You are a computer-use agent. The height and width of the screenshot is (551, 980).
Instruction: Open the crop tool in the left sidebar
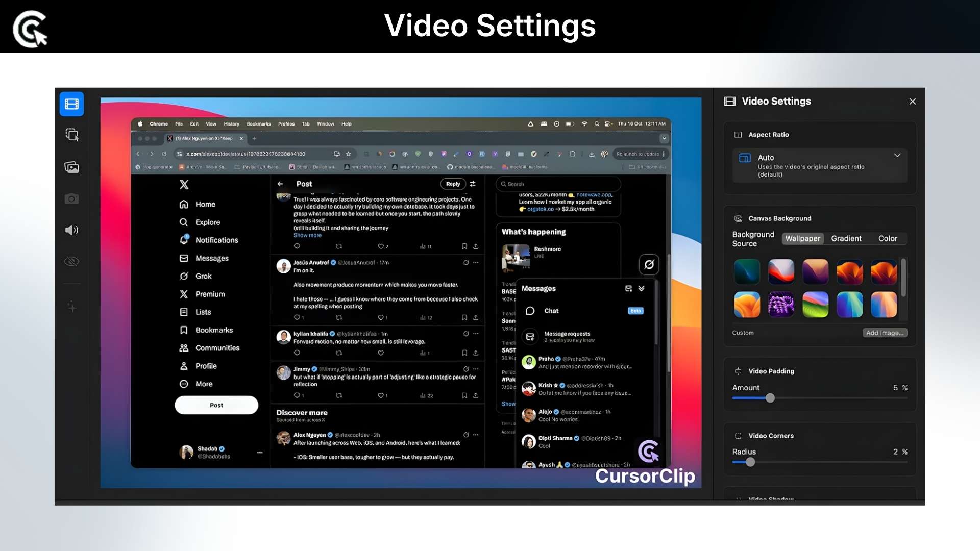coord(71,134)
